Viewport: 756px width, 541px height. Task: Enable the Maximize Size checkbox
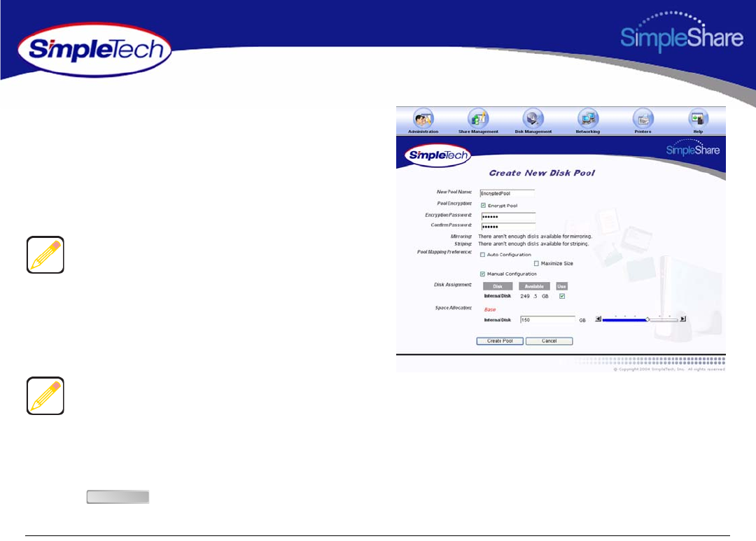(x=536, y=263)
